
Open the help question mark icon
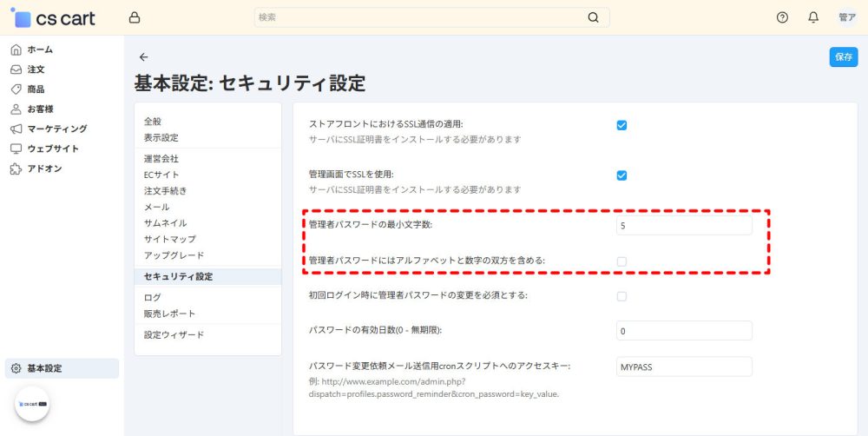tap(782, 17)
